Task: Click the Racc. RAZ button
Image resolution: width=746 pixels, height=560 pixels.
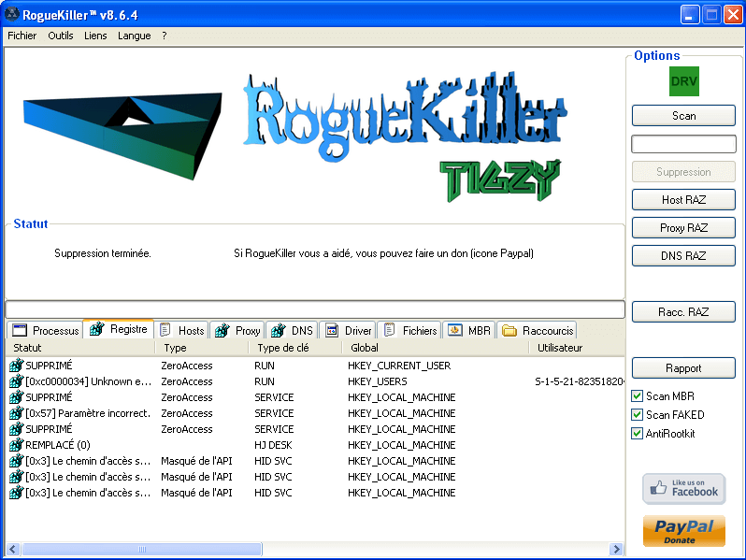Action: pos(683,312)
